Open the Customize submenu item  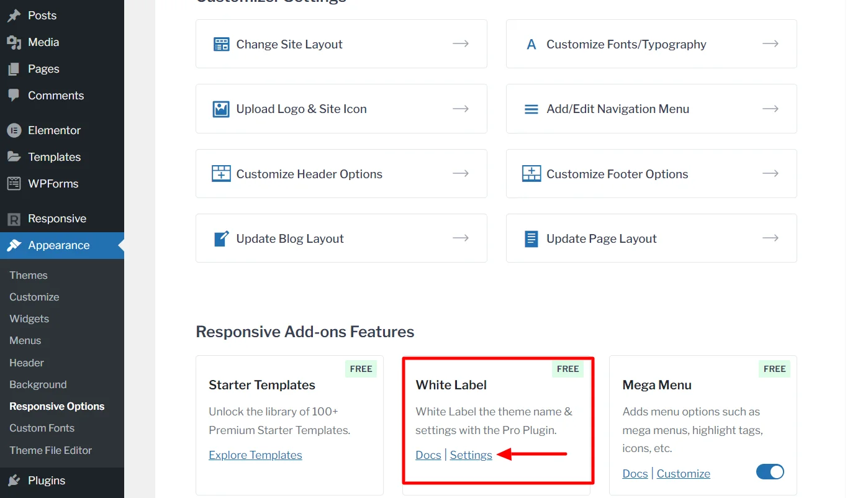coord(34,297)
